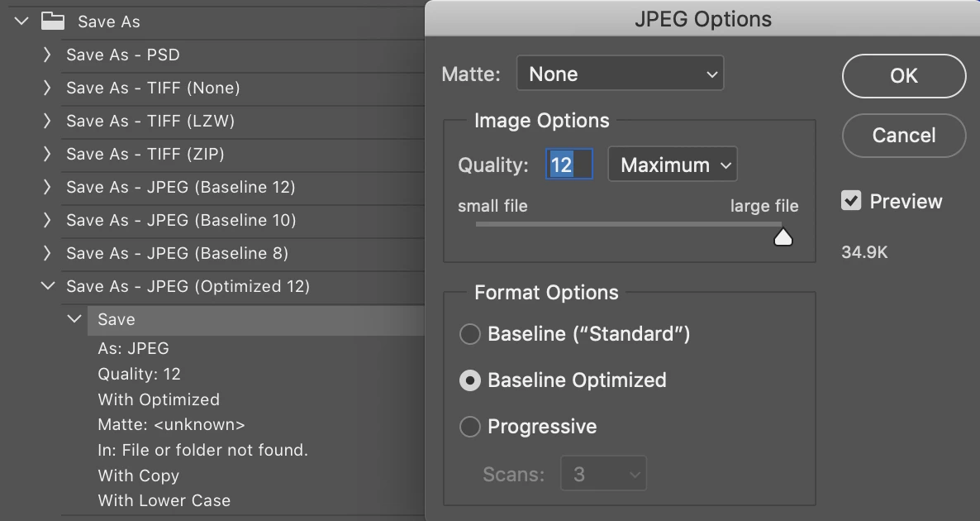Open the Matte dropdown
Viewport: 980px width, 521px height.
[x=620, y=74]
